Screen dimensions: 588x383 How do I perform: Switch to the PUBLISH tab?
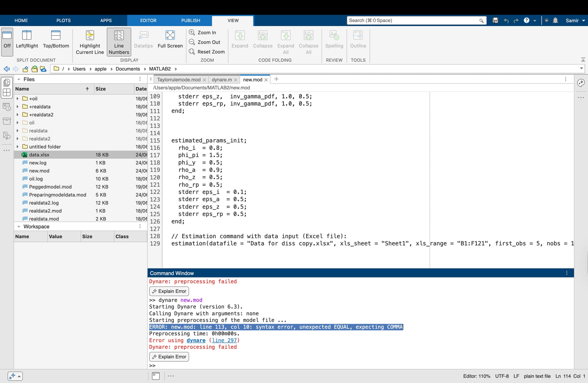pyautogui.click(x=190, y=21)
